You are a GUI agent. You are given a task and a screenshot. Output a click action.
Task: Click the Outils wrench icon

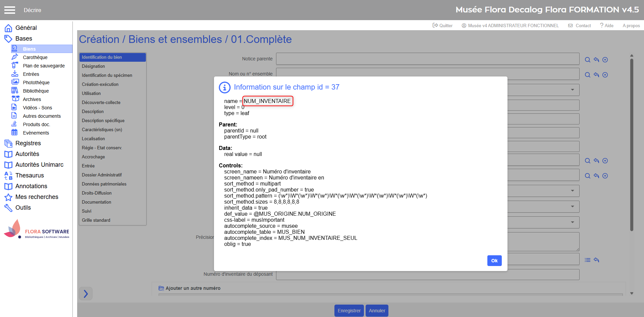pos(8,208)
